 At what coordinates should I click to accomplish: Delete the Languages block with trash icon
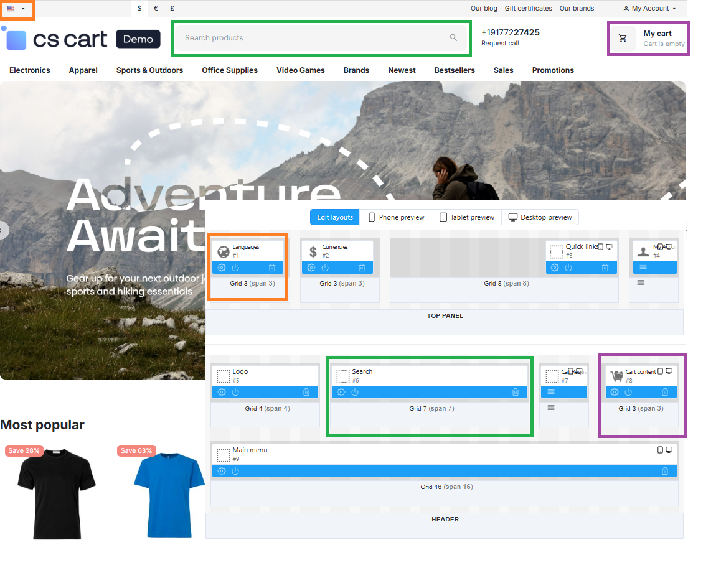tap(272, 268)
